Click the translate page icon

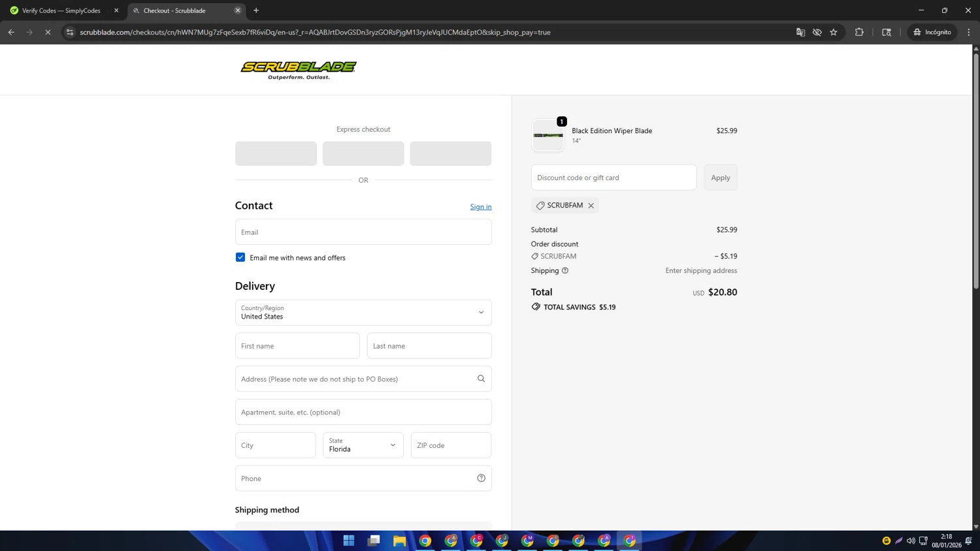[800, 32]
